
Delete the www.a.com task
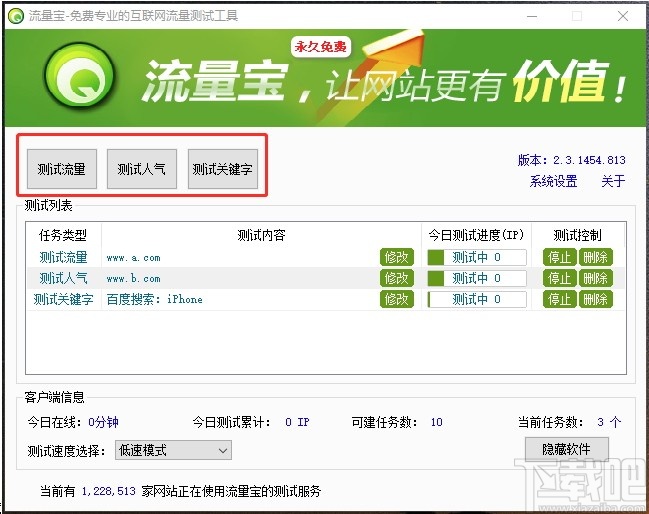click(x=595, y=257)
